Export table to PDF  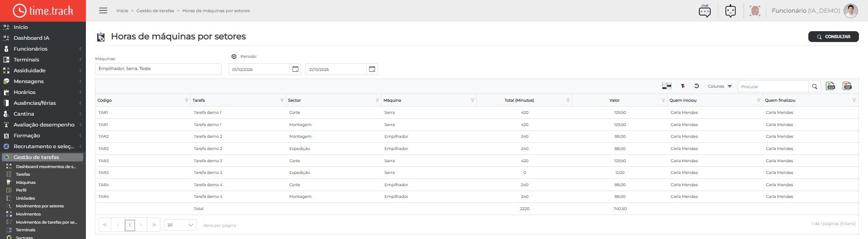click(847, 86)
